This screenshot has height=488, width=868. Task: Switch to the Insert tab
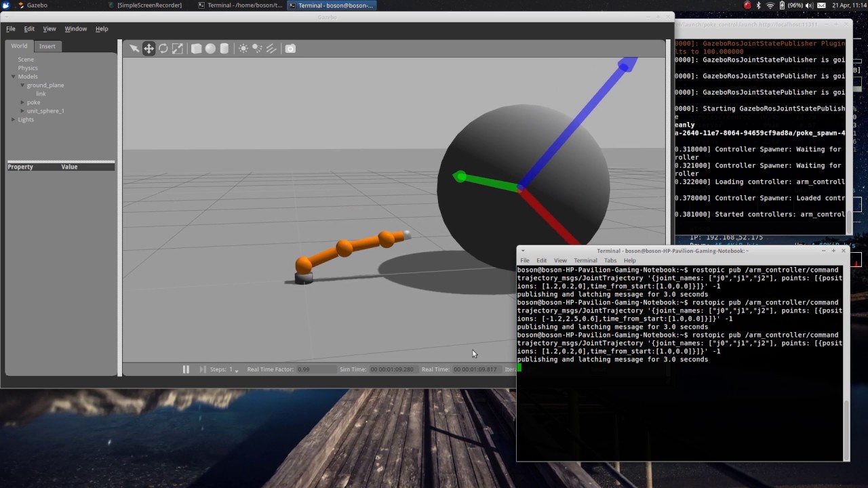point(47,46)
